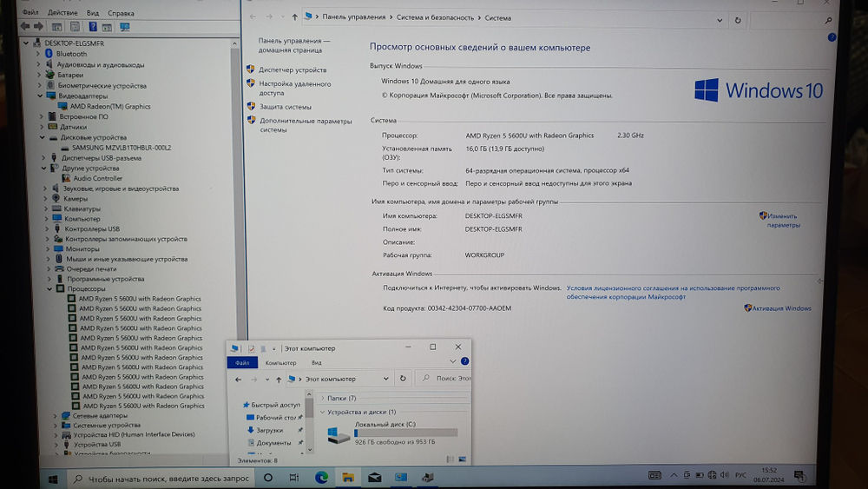The width and height of the screenshot is (868, 489).
Task: Open the Действие menu in Device Manager
Action: click(x=62, y=12)
